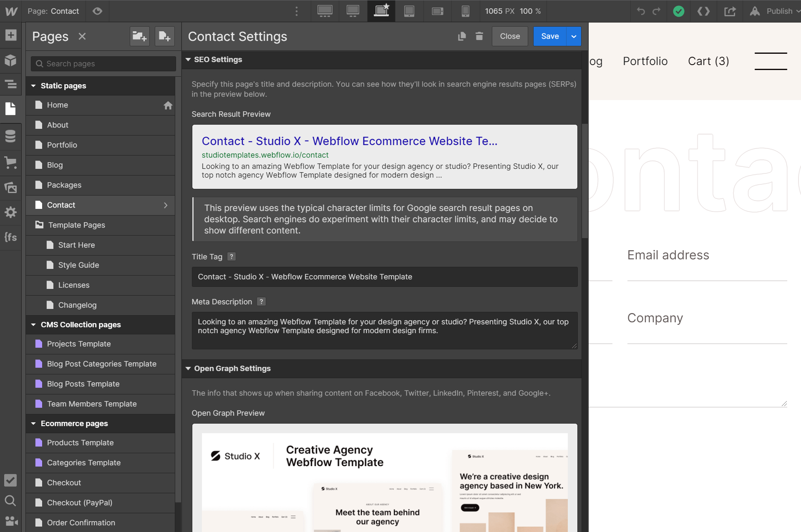Click the Pages panel icon in sidebar
This screenshot has height=532, width=801.
tap(10, 108)
